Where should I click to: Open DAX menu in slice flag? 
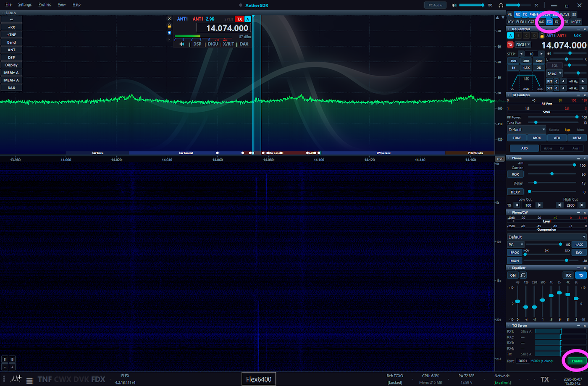point(244,44)
